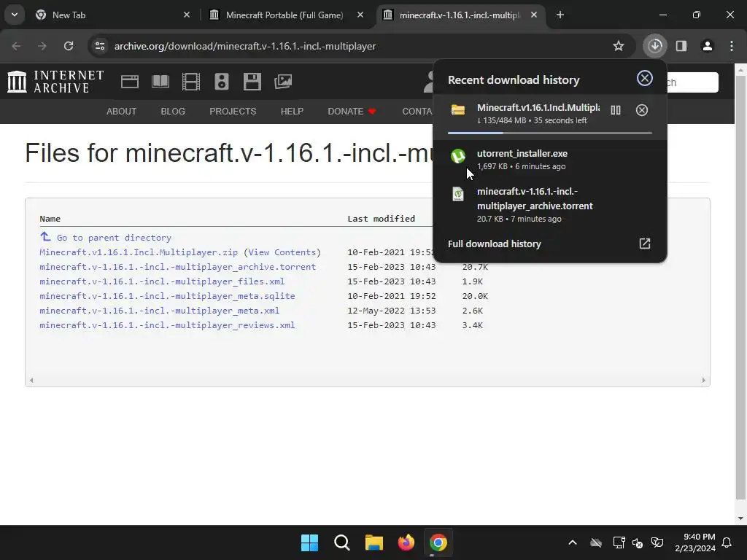Open a new tab with plus button
Screen dimensions: 747x560
click(560, 15)
